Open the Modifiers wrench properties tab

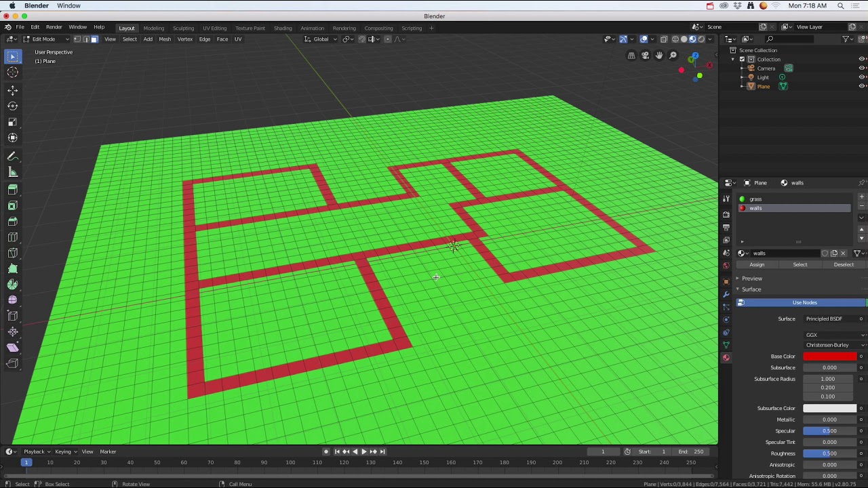click(x=726, y=294)
